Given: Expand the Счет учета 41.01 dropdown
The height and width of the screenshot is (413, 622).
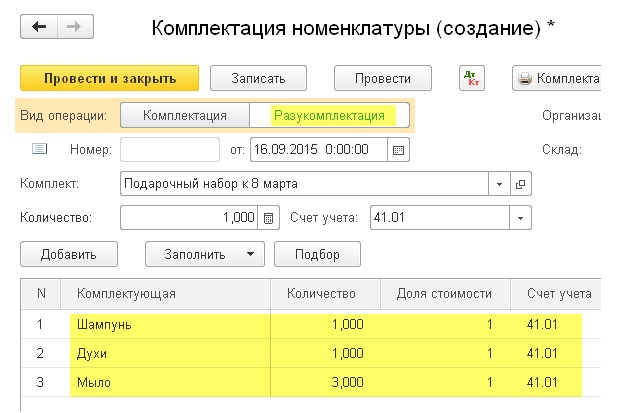Looking at the screenshot, I should pos(520,218).
